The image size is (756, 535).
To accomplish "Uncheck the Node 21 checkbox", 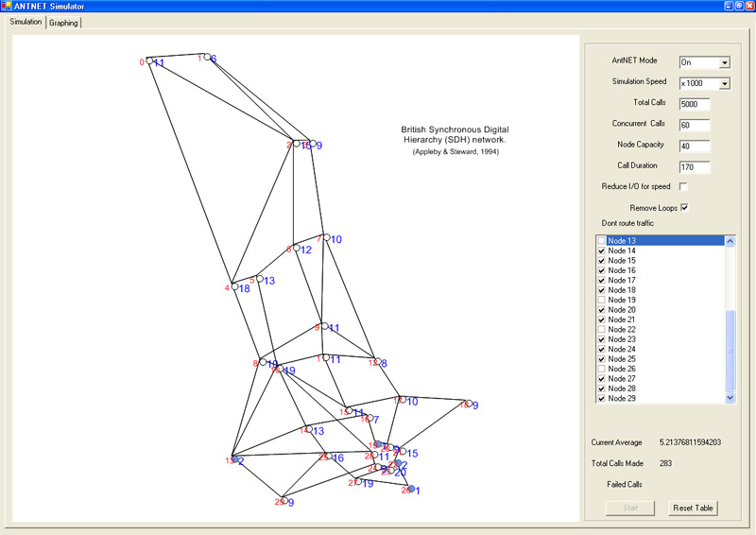I will 601,319.
